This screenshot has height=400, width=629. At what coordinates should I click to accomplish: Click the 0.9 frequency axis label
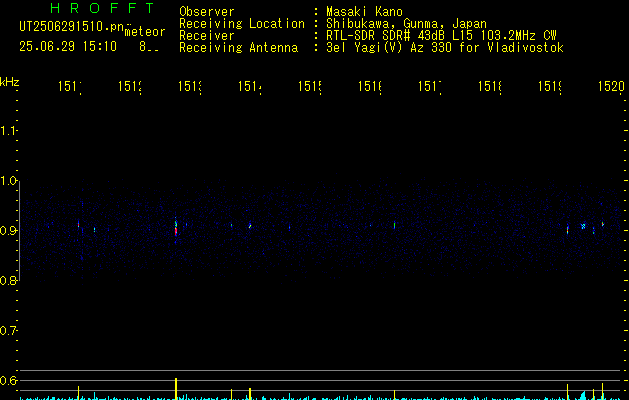pos(8,230)
